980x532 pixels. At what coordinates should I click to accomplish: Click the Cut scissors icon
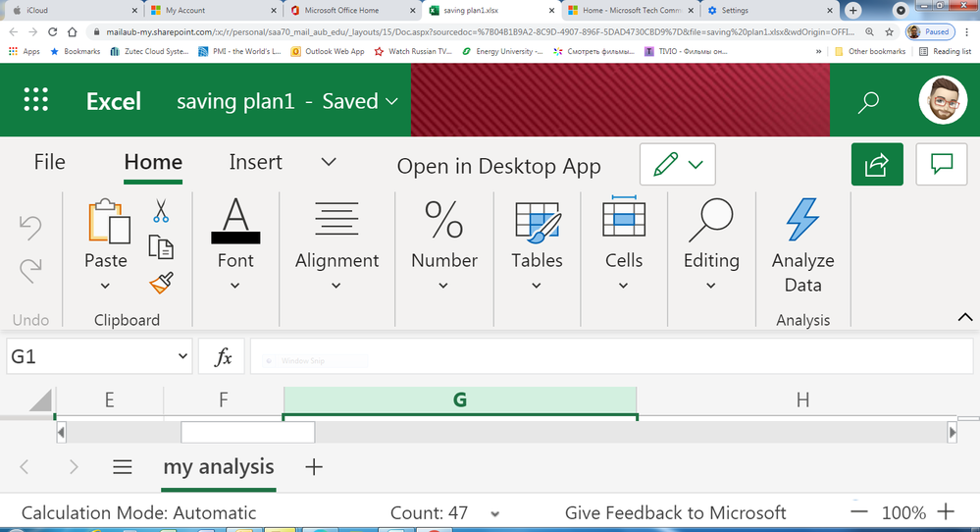[161, 211]
